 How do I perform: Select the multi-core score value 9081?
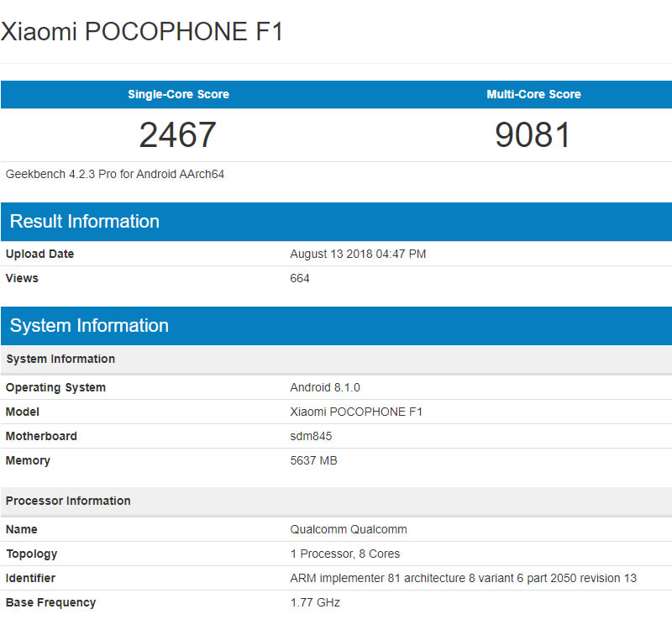pyautogui.click(x=533, y=135)
